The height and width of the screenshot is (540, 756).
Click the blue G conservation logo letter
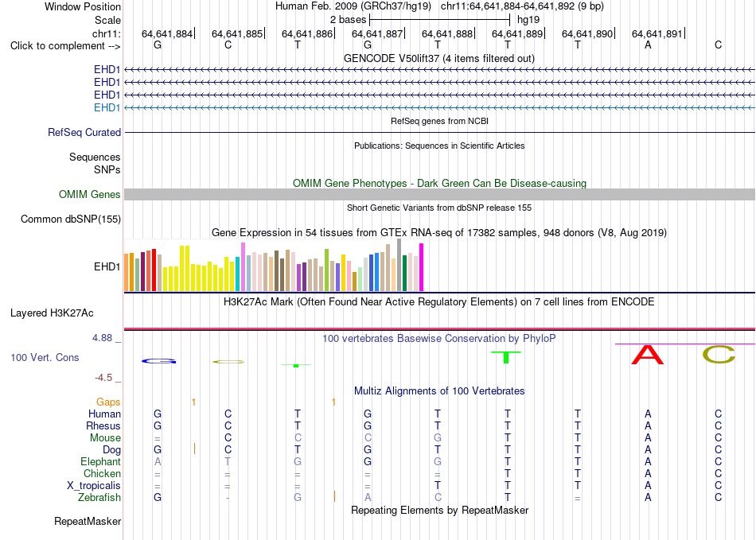click(x=158, y=361)
